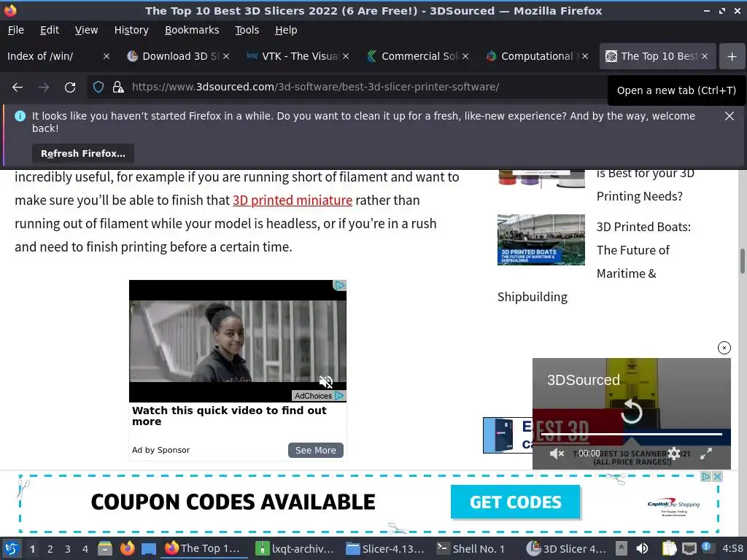Close the coupon codes banner ad
This screenshot has width=747, height=560.
(718, 477)
